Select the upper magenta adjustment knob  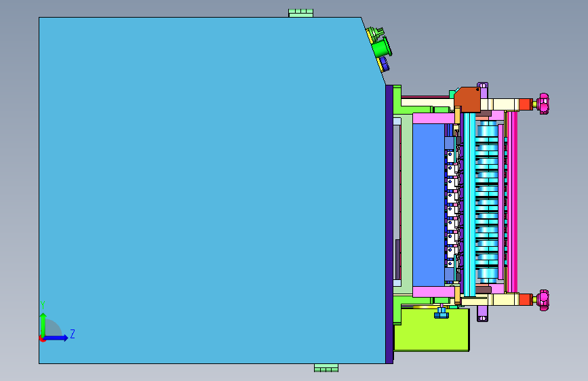coord(543,104)
